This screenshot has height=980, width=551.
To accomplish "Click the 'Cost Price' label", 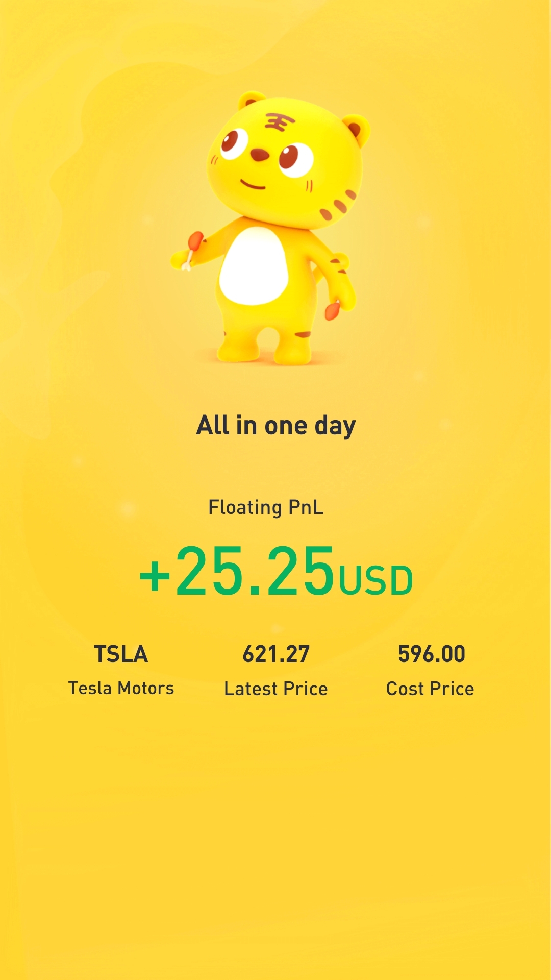I will click(x=430, y=689).
